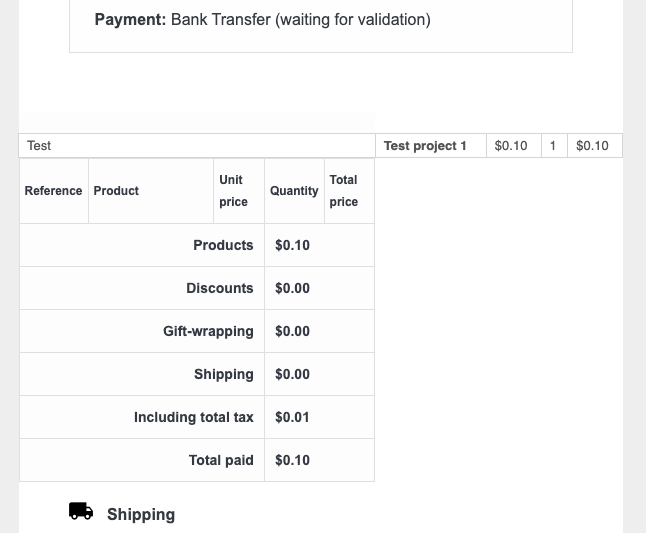
Task: Click the Shipping cost $0.00 value
Action: [293, 374]
